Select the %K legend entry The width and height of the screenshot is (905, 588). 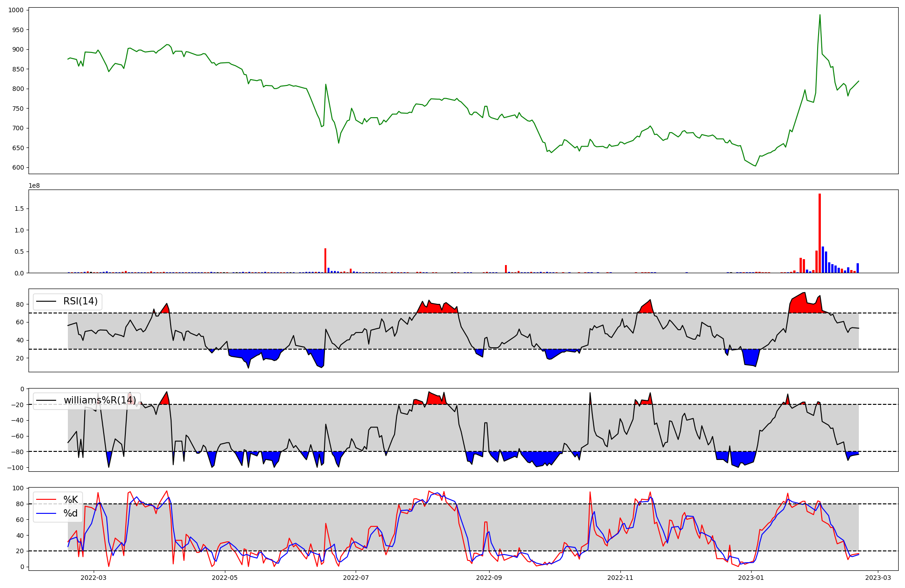coord(70,500)
